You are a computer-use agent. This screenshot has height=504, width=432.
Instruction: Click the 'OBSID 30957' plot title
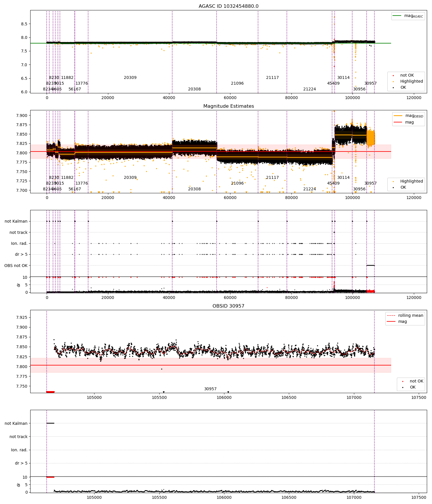coord(228,306)
